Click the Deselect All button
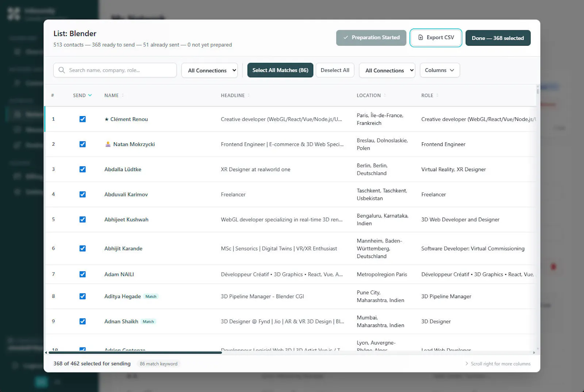584x392 pixels. [335, 70]
